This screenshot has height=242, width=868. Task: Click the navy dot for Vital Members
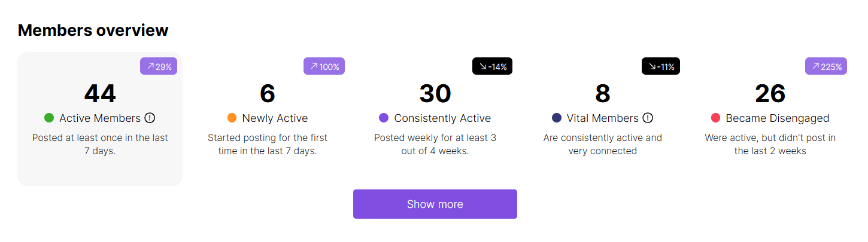557,118
